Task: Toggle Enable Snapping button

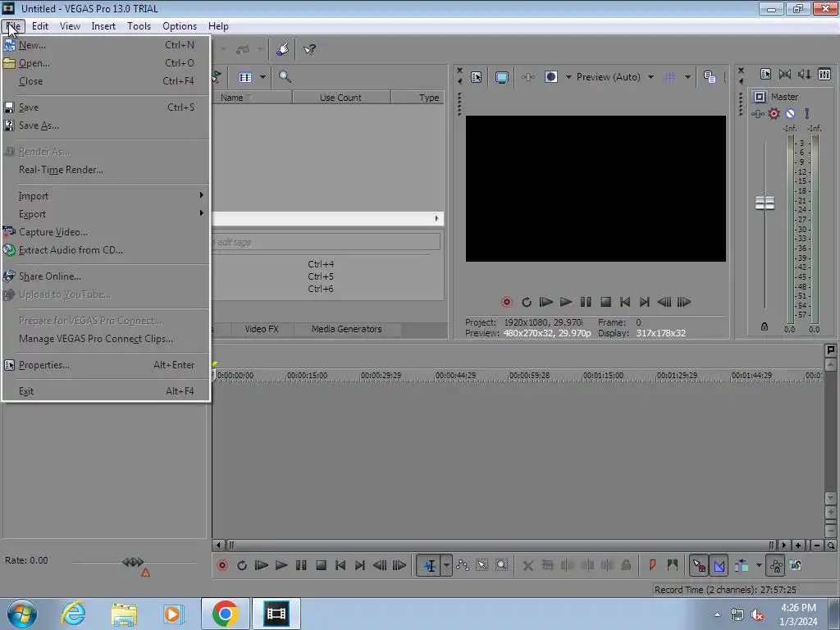Action: pyautogui.click(x=699, y=566)
